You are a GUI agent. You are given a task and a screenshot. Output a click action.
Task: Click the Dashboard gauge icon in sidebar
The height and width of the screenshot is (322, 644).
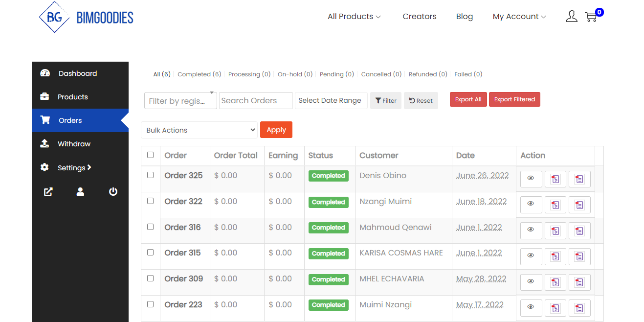(x=45, y=73)
